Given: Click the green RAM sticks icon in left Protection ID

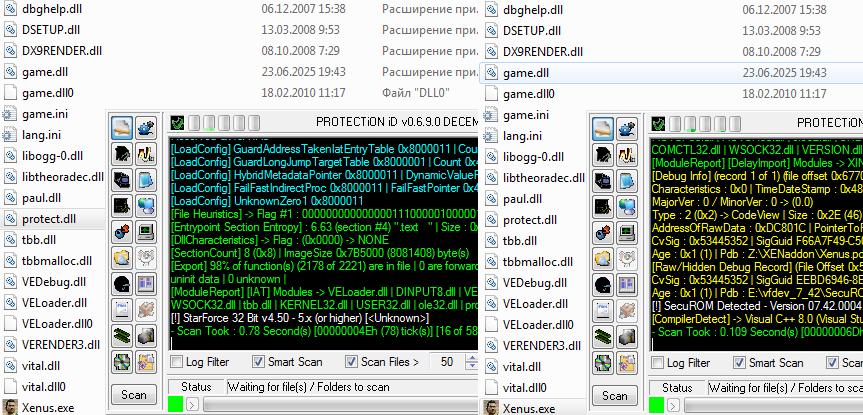Looking at the screenshot, I should (x=121, y=335).
